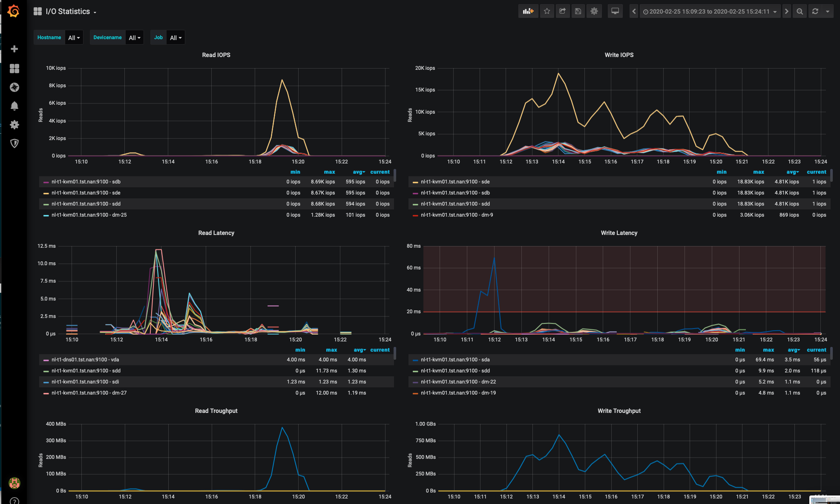Open the Server Admin shield icon
This screenshot has height=504, width=840.
pos(14,143)
